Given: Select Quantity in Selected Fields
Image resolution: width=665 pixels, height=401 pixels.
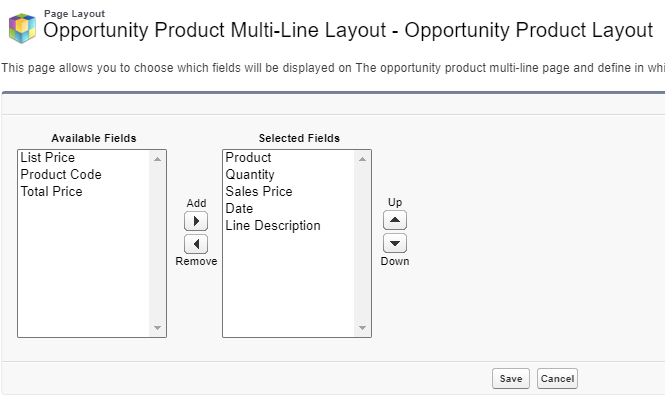Looking at the screenshot, I should [250, 175].
